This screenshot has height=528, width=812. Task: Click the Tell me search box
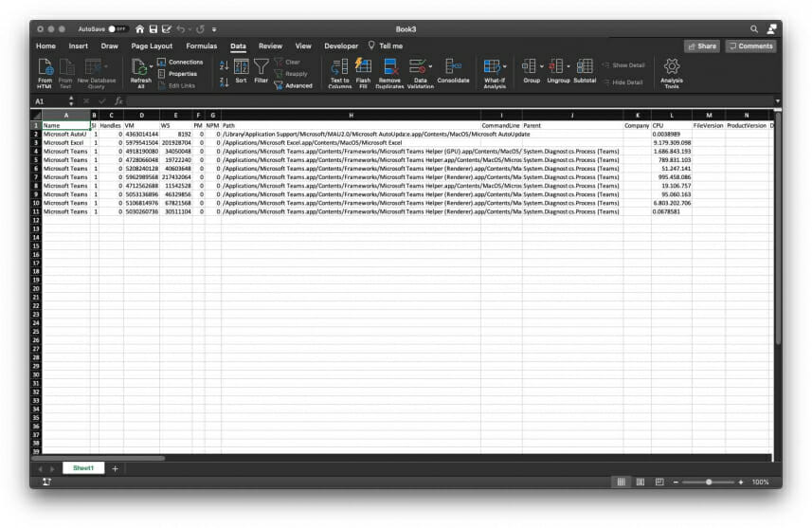pyautogui.click(x=386, y=46)
